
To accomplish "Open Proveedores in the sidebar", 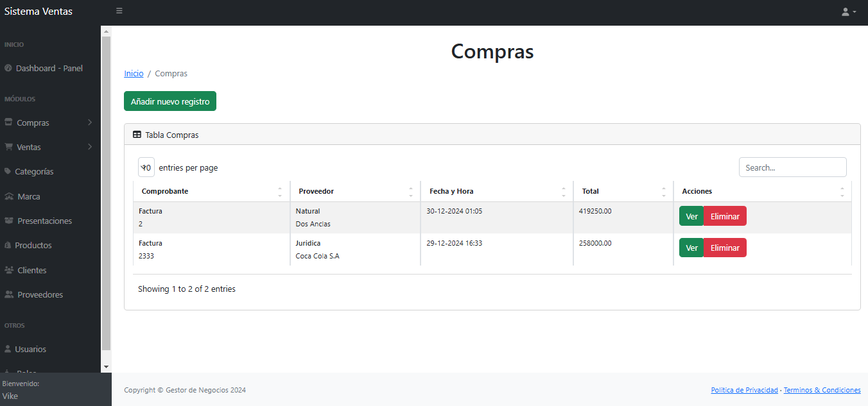I will 40,295.
